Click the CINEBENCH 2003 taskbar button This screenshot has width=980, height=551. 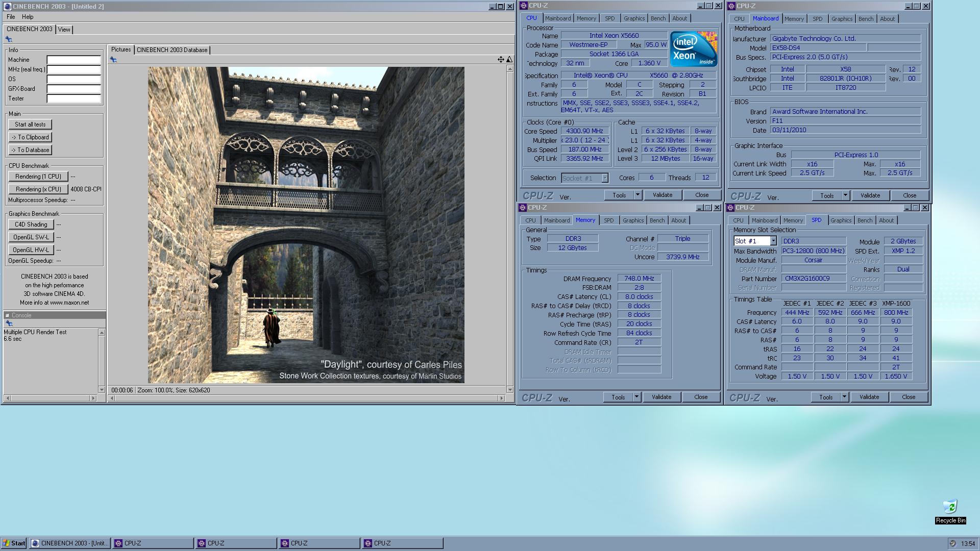(x=70, y=543)
